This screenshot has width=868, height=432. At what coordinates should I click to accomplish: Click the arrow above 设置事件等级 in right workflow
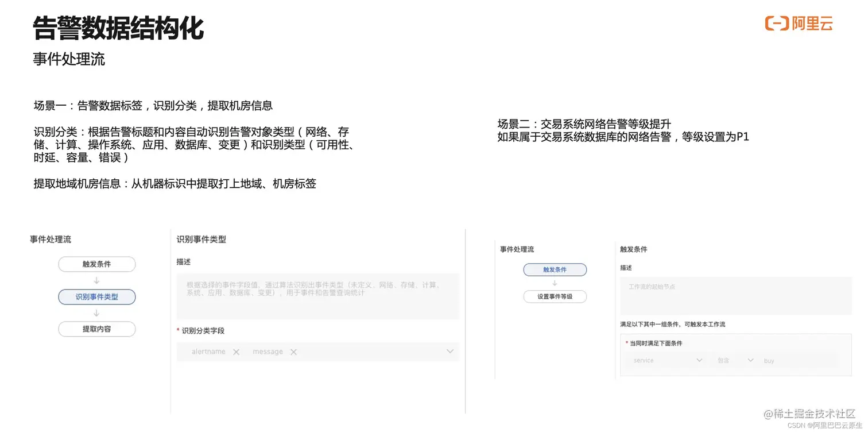tap(555, 283)
